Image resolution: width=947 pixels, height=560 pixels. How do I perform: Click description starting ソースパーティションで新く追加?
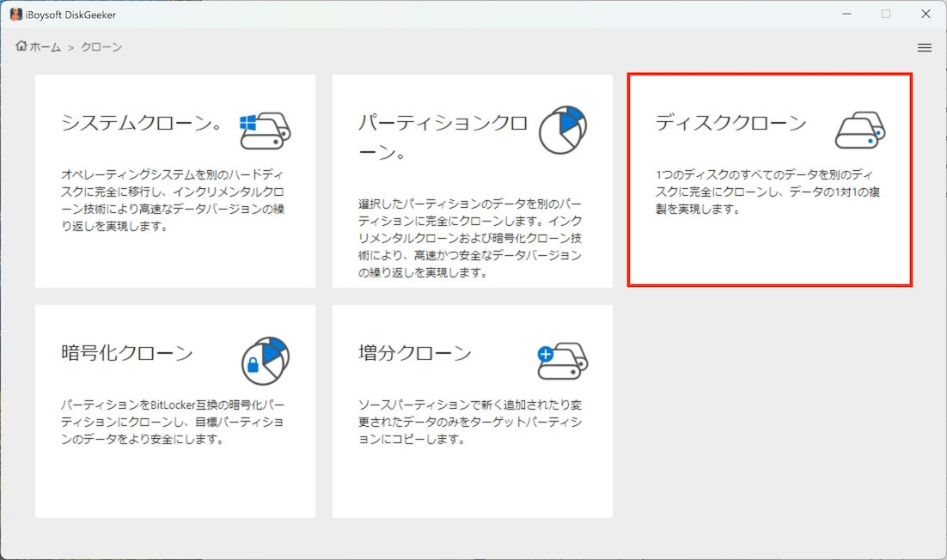point(470,422)
